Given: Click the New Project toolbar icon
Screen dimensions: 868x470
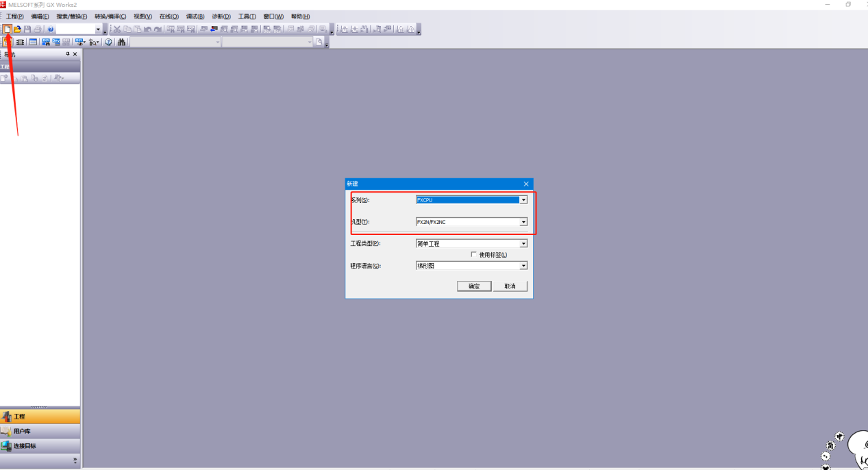Looking at the screenshot, I should pyautogui.click(x=8, y=29).
